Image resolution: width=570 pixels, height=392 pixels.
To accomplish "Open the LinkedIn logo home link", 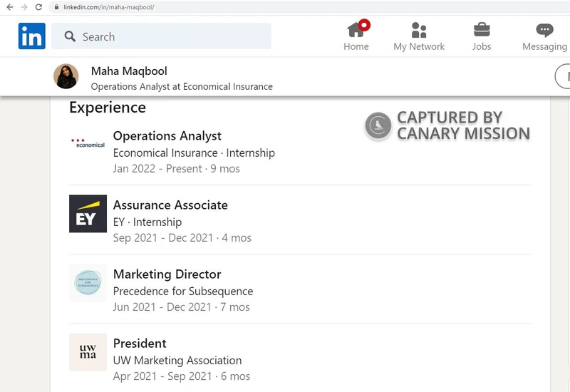I will coord(32,36).
